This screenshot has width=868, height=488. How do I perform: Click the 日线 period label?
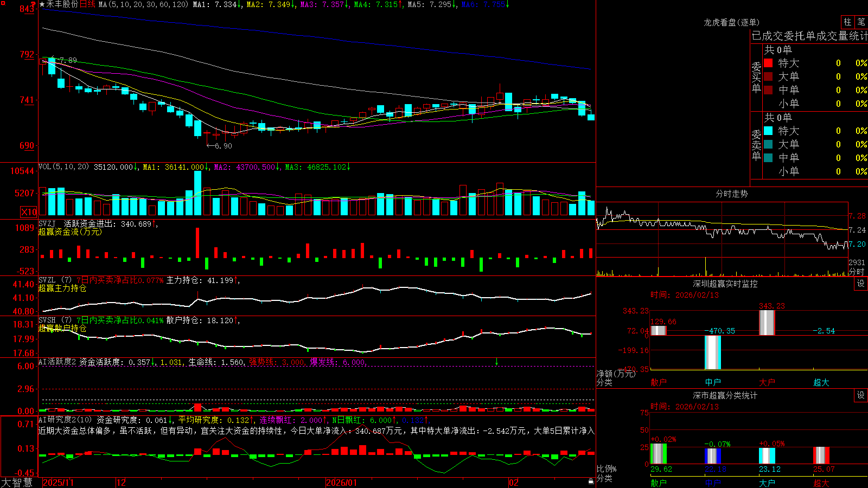click(x=87, y=4)
